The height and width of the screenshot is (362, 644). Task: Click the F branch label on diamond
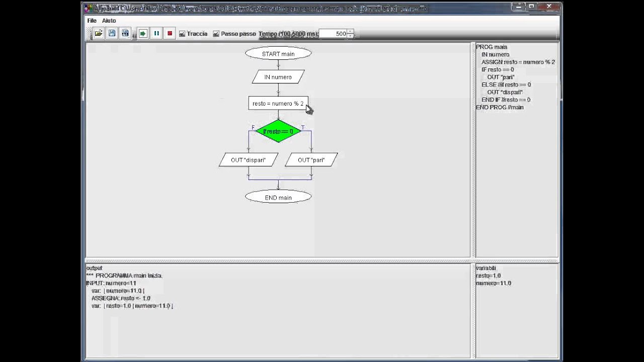(x=253, y=128)
